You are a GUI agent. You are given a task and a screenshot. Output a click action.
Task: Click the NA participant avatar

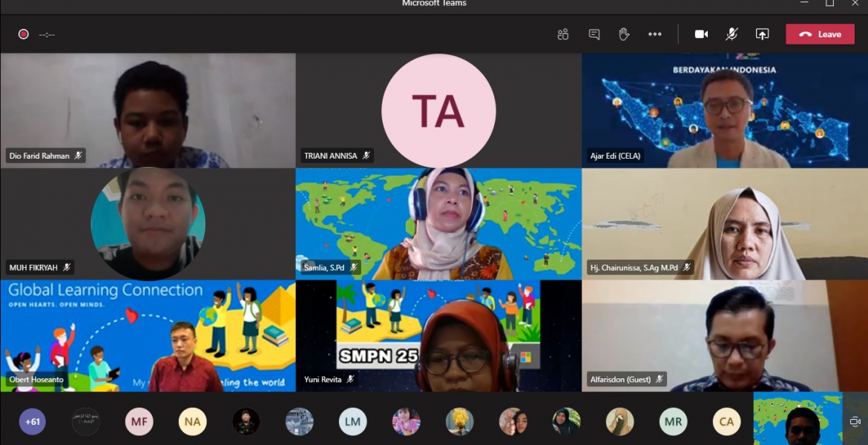192,422
